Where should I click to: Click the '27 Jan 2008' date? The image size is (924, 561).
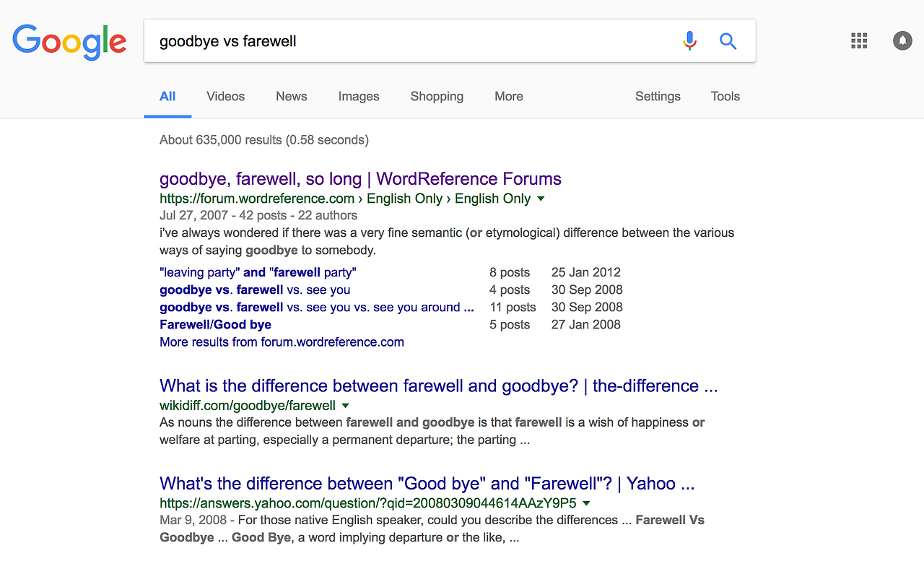coord(586,324)
